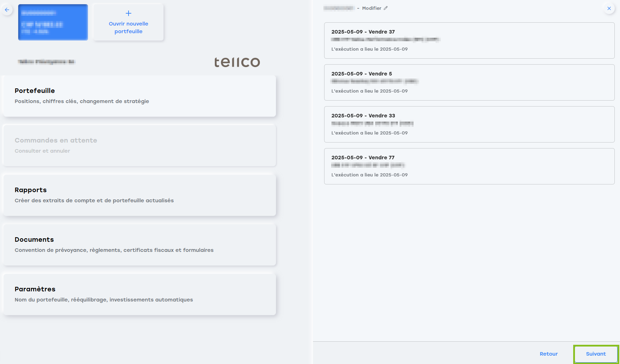Click 'Positions, chiffres clés, changement de stratégie' text
Viewport: 620px width, 364px height.
click(82, 101)
